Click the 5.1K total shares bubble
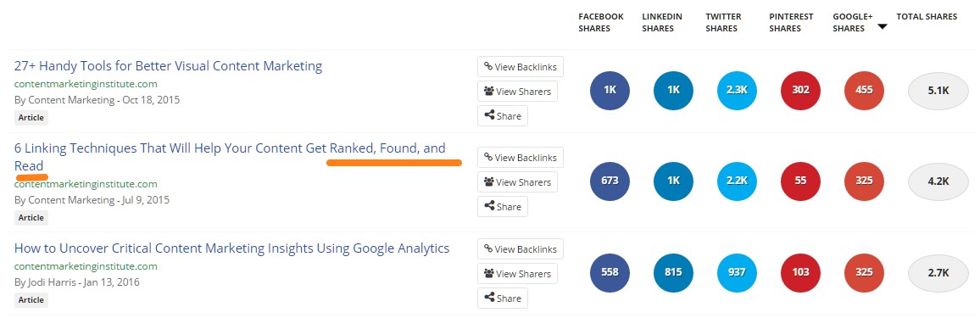This screenshot has width=980, height=318. click(x=938, y=91)
